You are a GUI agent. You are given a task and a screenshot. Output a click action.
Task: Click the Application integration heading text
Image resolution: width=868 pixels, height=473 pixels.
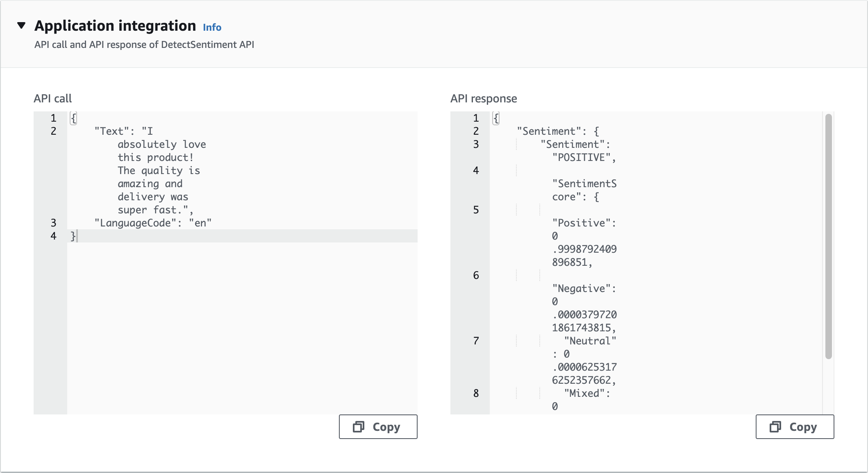115,26
